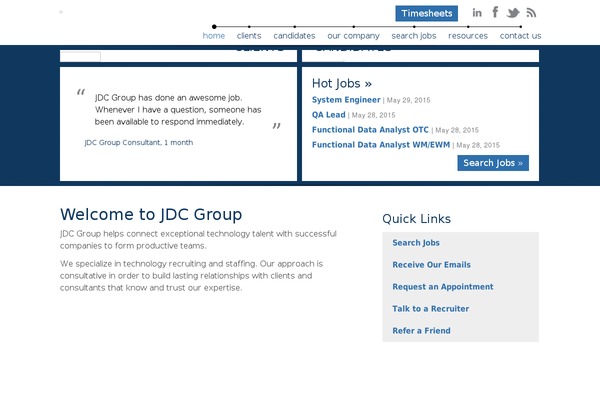600x400 pixels.
Task: Open the LinkedIn social icon
Action: click(x=477, y=13)
